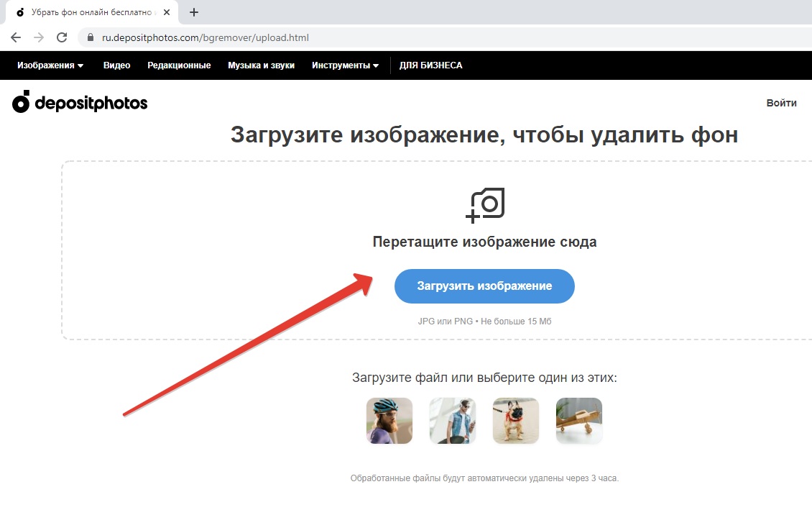Open the ДЛЯ БИЗНЕСА link
This screenshot has width=812, height=515.
(430, 65)
